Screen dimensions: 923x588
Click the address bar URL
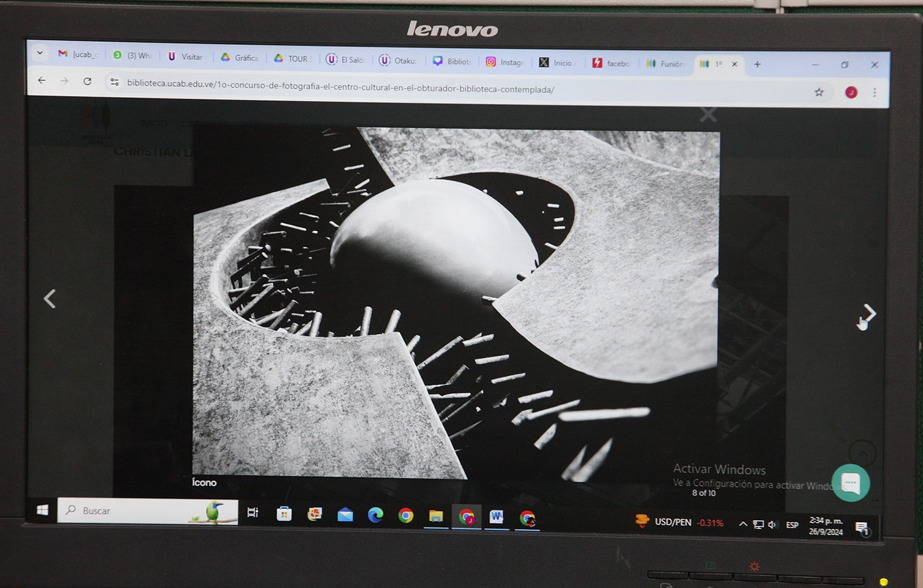tap(340, 86)
